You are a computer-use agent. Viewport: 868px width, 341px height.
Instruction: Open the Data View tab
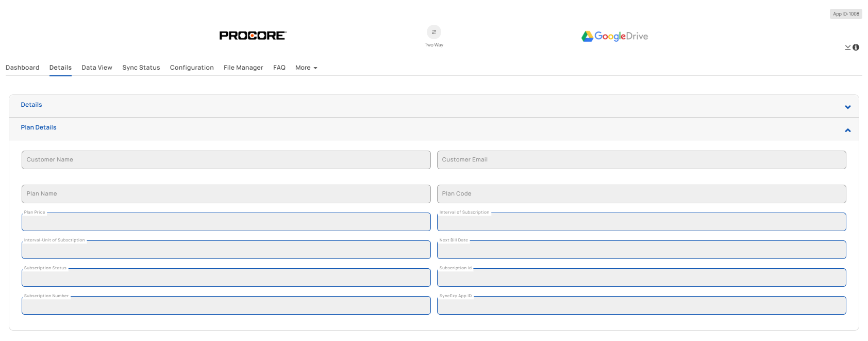click(96, 68)
